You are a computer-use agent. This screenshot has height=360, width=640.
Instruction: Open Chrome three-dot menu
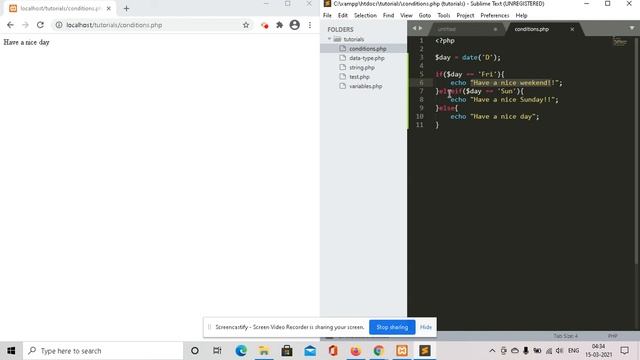coord(310,25)
